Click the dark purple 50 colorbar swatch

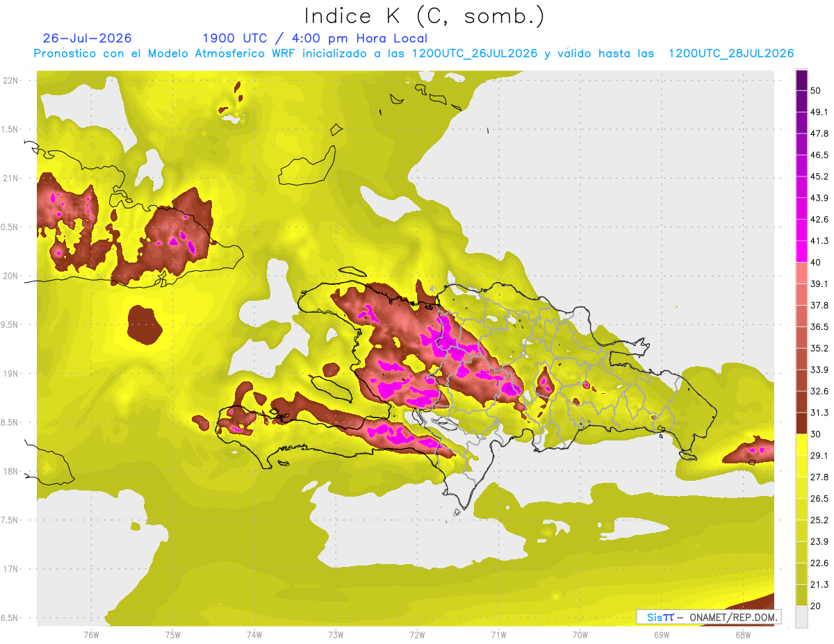click(x=801, y=81)
